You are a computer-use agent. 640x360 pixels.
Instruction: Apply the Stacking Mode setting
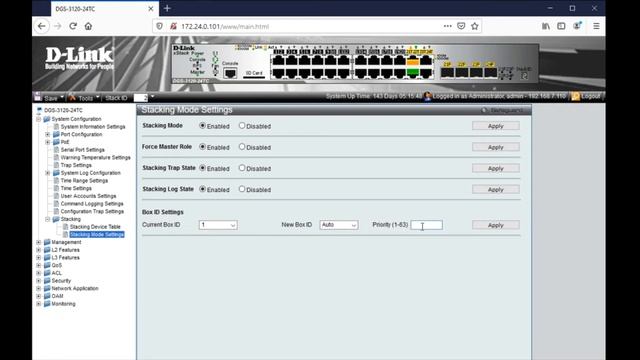pyautogui.click(x=496, y=126)
